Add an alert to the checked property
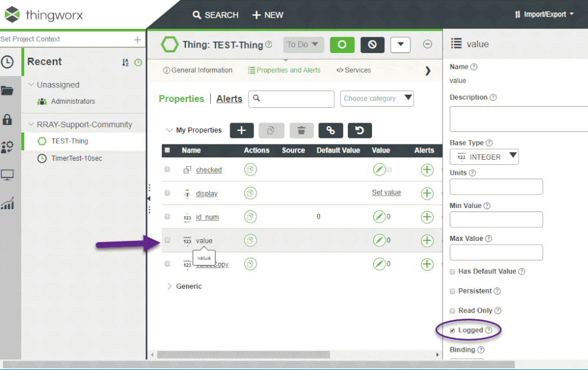Screen dimensions: 588x370 click(427, 170)
